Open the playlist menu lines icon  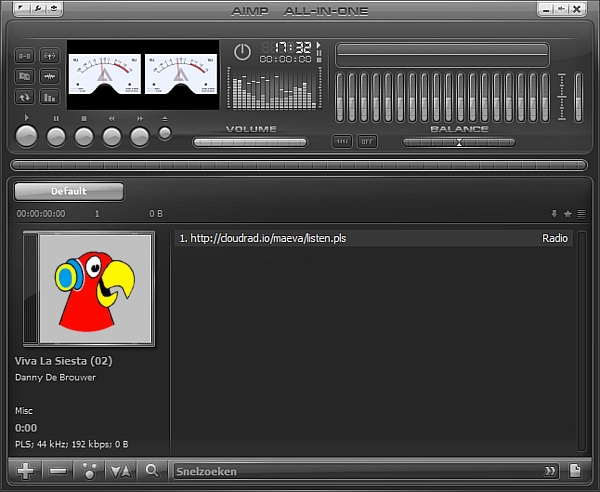tap(581, 213)
